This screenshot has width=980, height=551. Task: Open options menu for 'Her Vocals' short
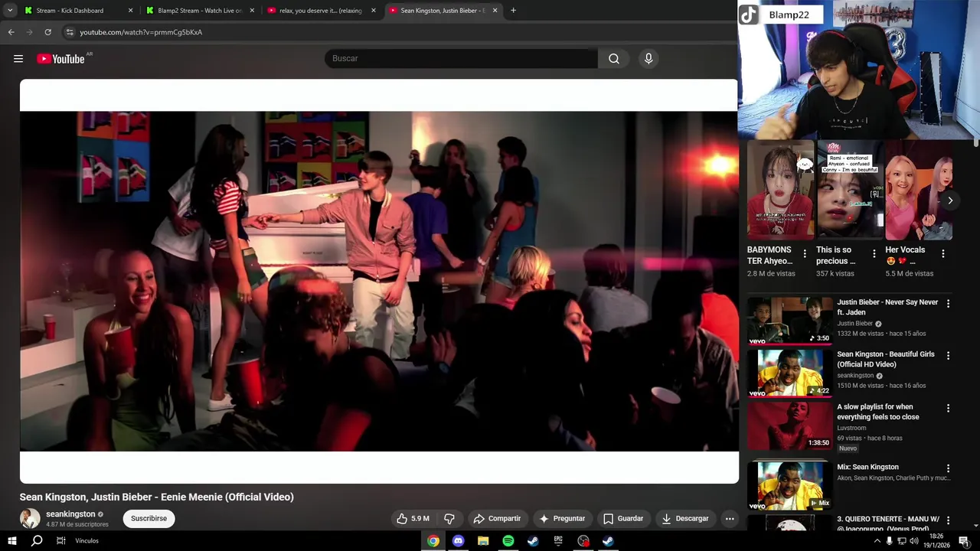pos(943,254)
